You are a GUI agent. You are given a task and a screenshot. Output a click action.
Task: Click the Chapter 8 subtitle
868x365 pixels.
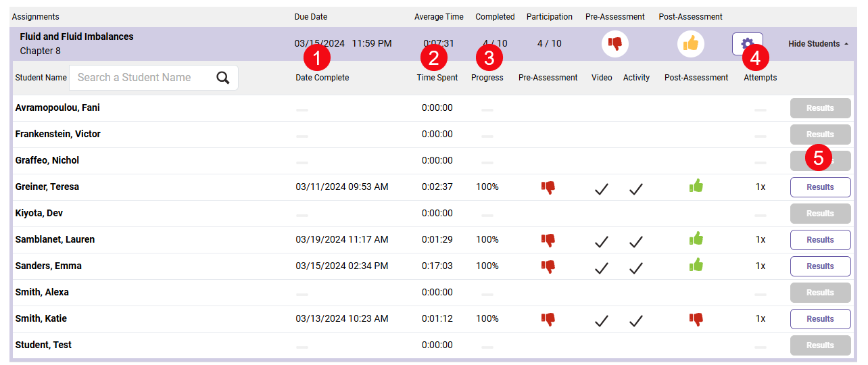(40, 51)
